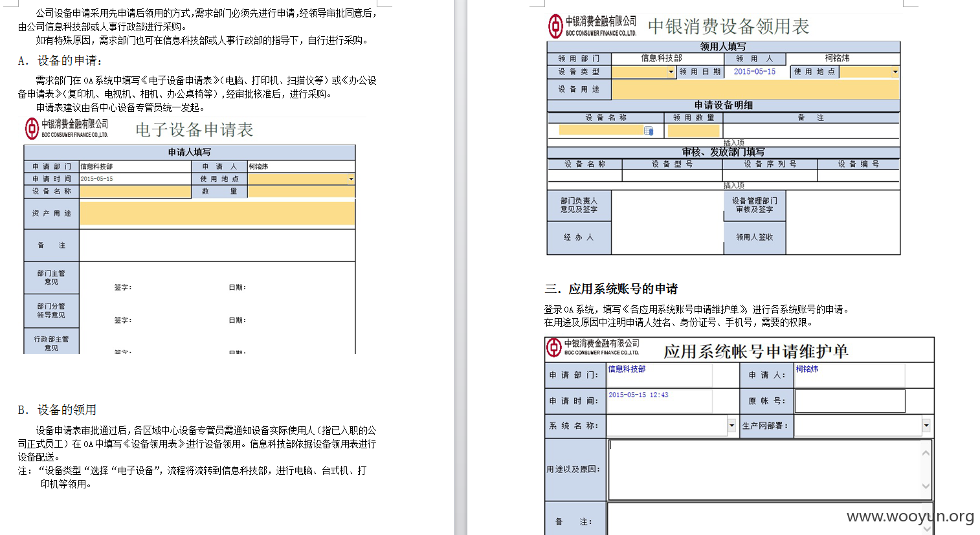The width and height of the screenshot is (980, 535).
Task: Click the lookup icon in 设备名称 field of 领用表
Action: [649, 131]
